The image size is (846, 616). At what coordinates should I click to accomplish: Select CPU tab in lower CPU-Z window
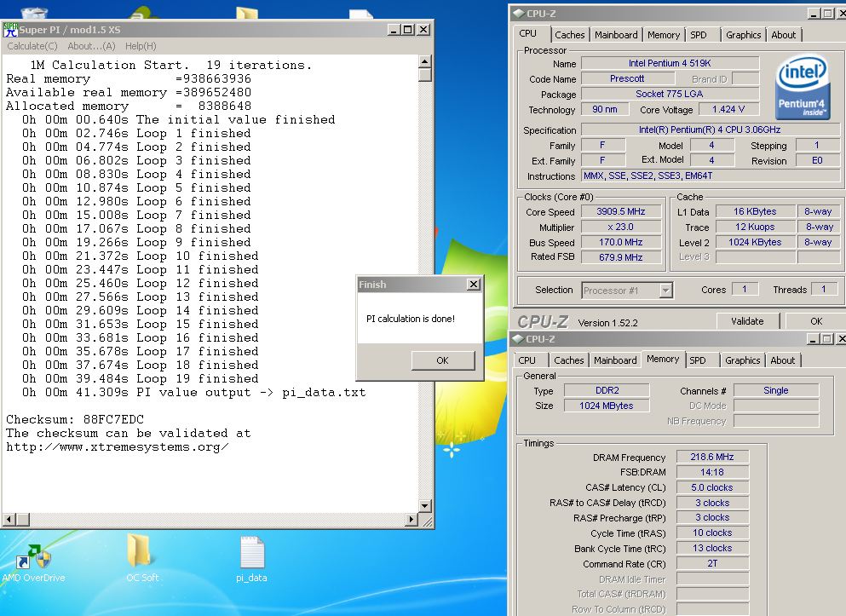pos(527,360)
